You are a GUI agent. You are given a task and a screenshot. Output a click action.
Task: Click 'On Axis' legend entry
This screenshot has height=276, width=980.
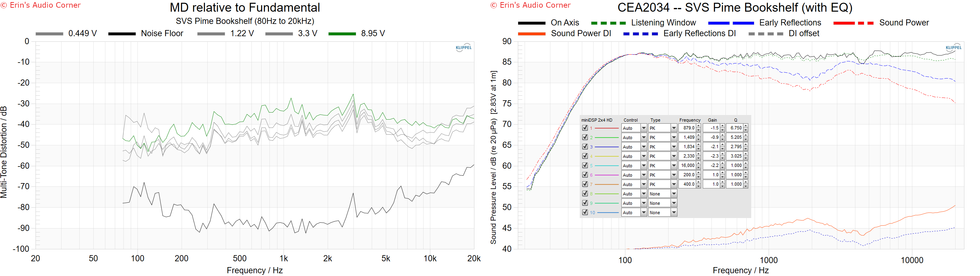(548, 23)
